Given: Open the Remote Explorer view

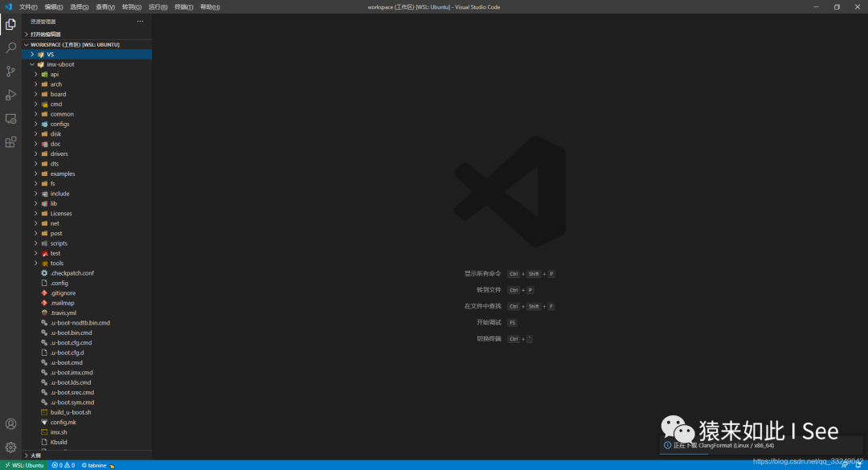Looking at the screenshot, I should point(10,119).
